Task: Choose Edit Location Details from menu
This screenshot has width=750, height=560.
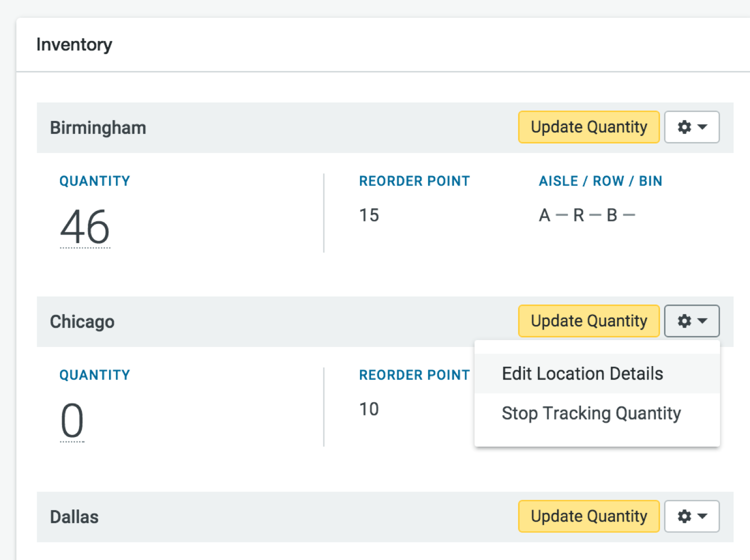Action: click(x=582, y=374)
